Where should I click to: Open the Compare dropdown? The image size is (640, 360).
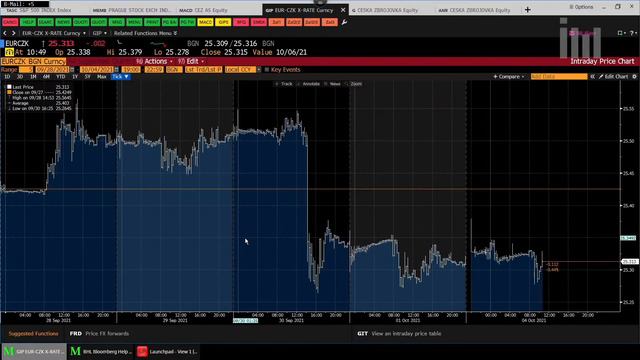click(x=509, y=77)
